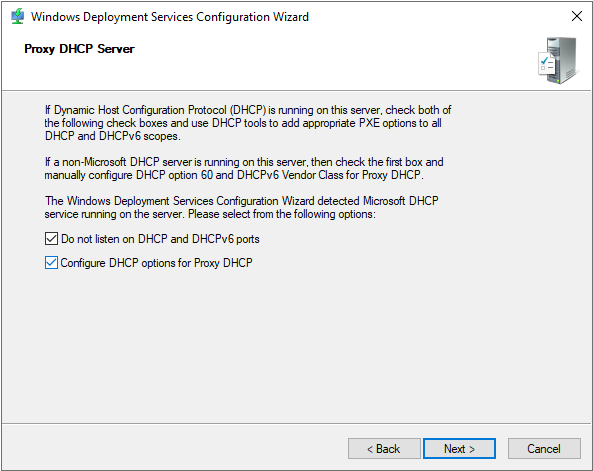Click the Windows Deployment Services title bar icon
The image size is (593, 471).
pyautogui.click(x=17, y=17)
